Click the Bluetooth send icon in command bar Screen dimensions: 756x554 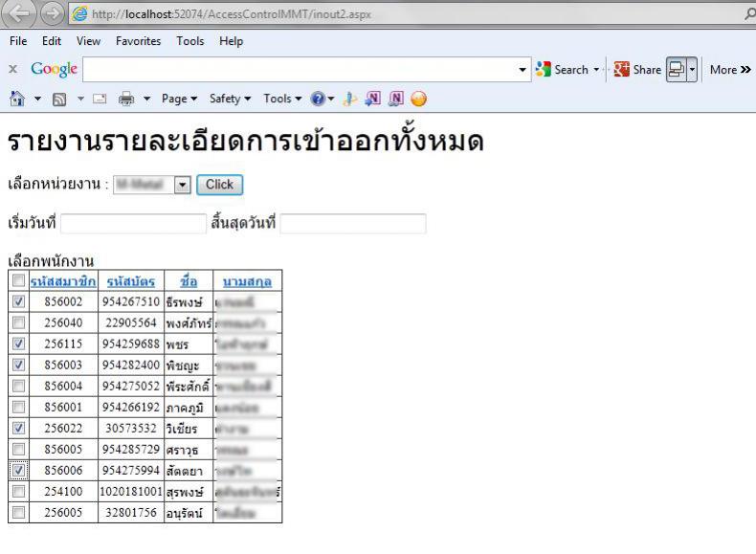point(349,99)
